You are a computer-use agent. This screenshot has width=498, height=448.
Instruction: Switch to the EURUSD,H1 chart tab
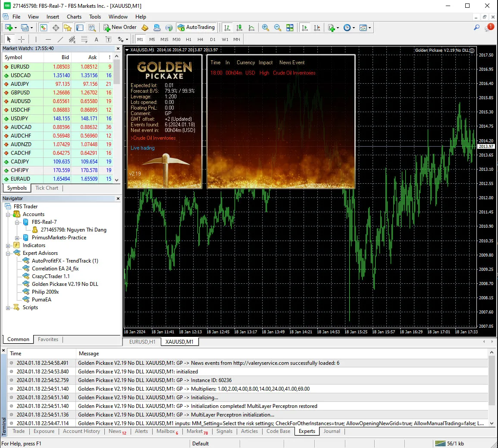(142, 341)
